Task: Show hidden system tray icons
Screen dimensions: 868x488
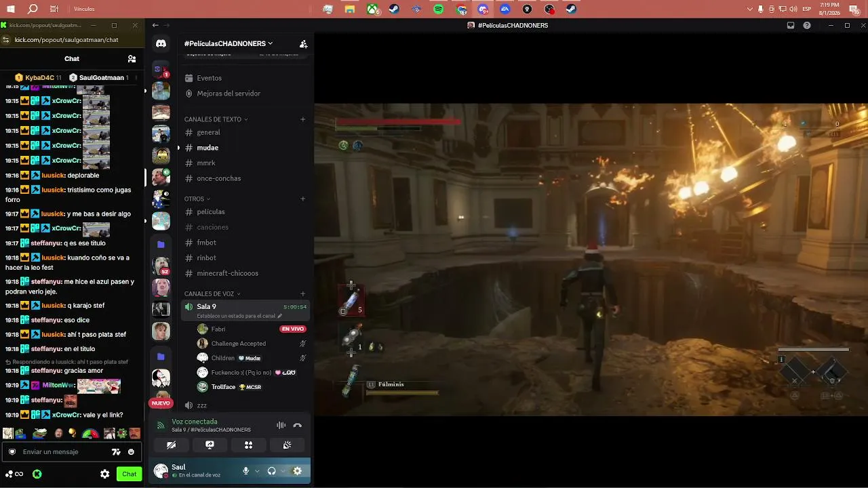Action: point(749,9)
